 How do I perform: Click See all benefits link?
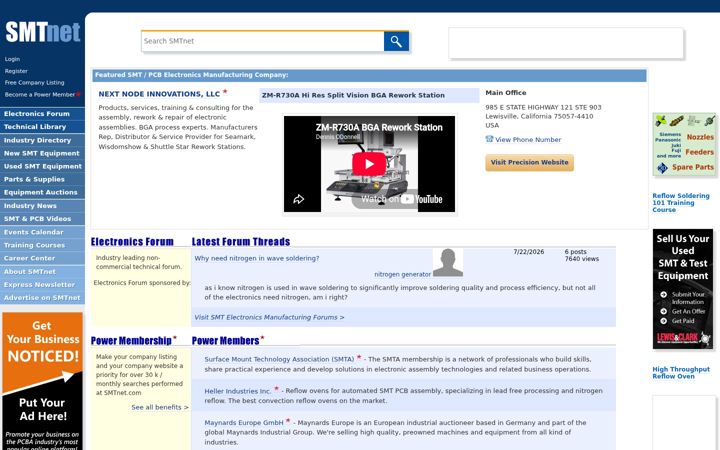(160, 407)
